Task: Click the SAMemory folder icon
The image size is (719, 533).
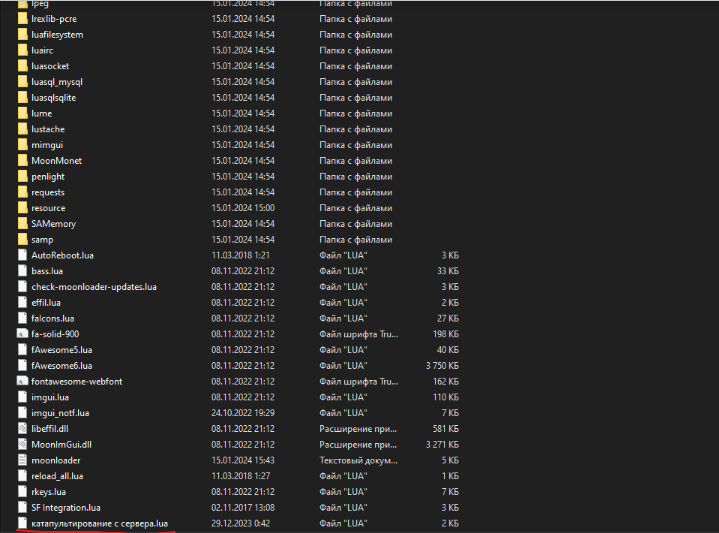Action: [22, 224]
